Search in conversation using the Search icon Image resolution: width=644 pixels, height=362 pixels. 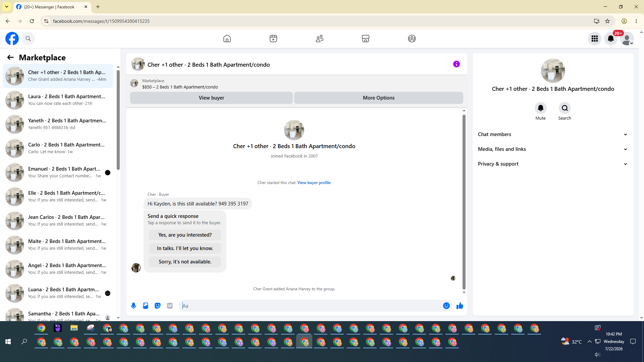coord(565,108)
